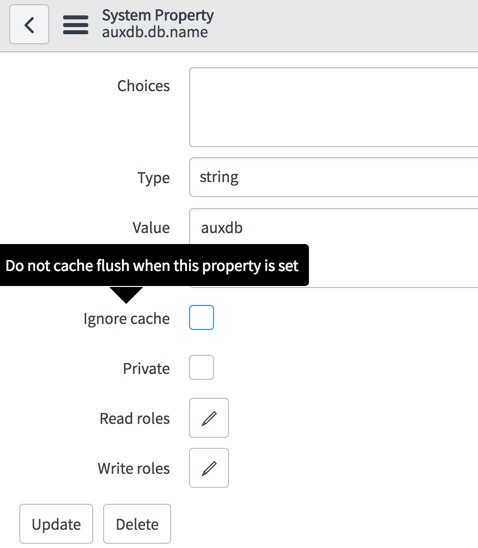Viewport: 478px width, 548px height.
Task: Click the Ignore cache label
Action: pyautogui.click(x=126, y=319)
